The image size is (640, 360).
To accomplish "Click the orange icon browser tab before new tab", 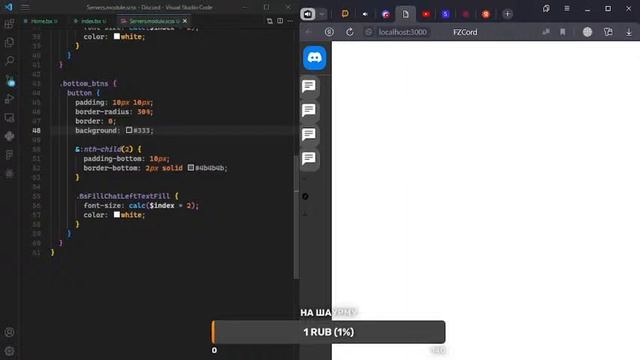I will (486, 14).
